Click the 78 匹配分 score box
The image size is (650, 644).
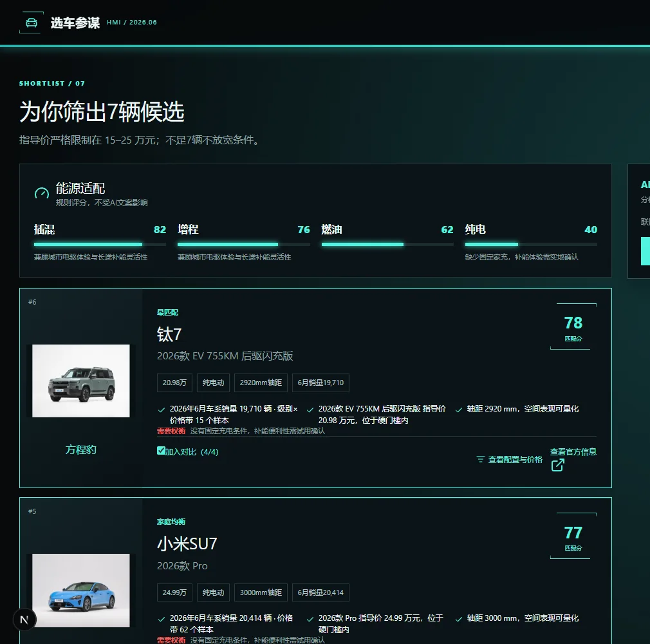[573, 327]
